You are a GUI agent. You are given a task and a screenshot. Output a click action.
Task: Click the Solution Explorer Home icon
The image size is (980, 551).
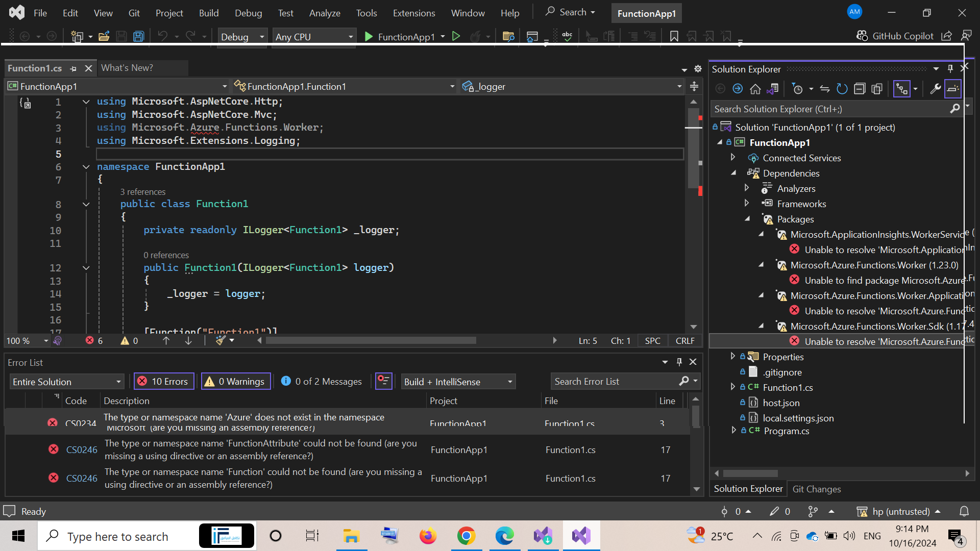tap(755, 89)
